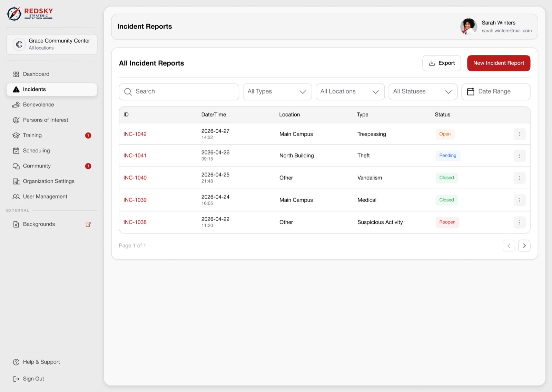Click Closed status badge for INC-1040
Viewport: 552px width, 392px height.
(x=446, y=178)
